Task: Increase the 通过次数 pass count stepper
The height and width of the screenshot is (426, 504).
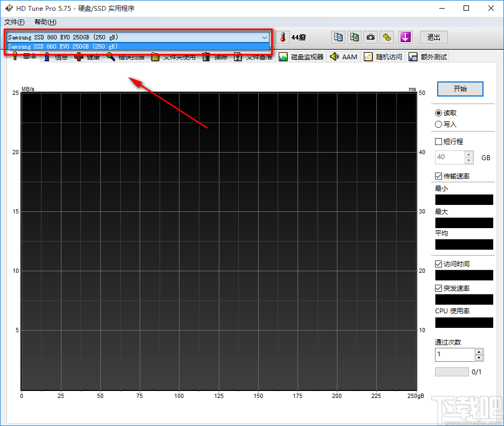Action: pos(479,352)
